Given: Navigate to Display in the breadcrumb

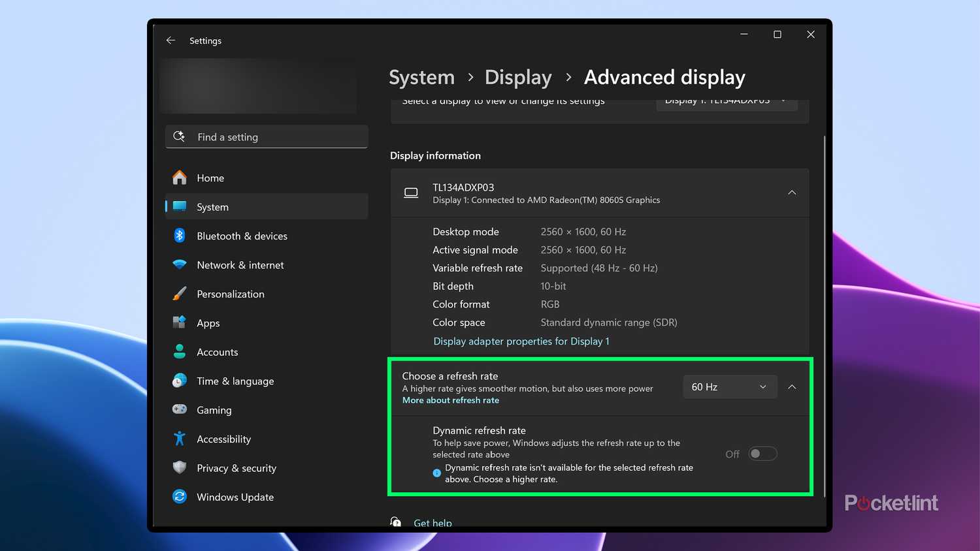Looking at the screenshot, I should pos(518,77).
